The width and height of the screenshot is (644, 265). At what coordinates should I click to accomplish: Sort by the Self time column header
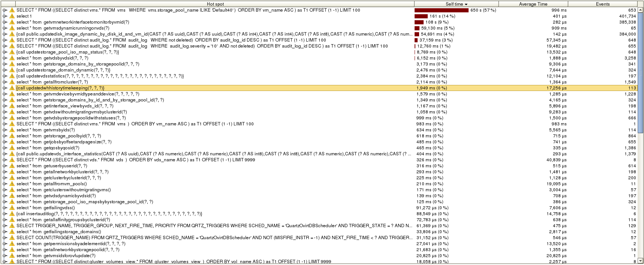coord(456,4)
